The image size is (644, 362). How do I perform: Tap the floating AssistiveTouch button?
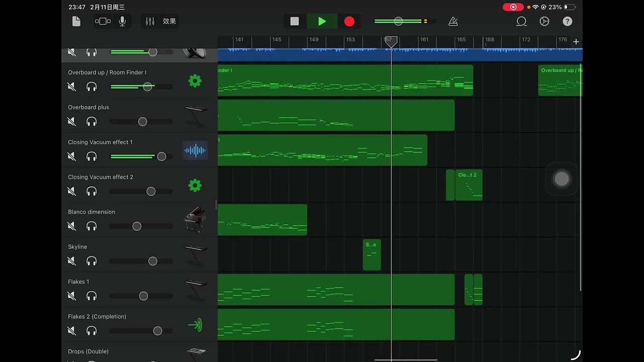[561, 178]
